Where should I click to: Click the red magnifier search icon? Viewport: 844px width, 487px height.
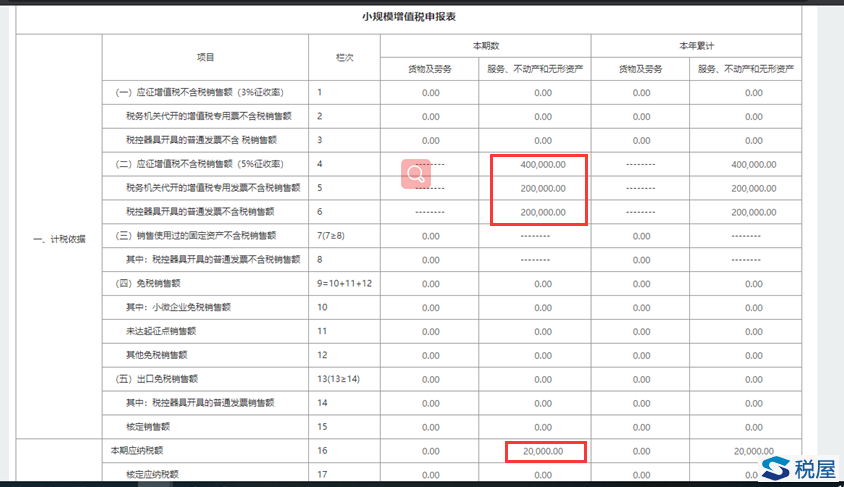417,174
